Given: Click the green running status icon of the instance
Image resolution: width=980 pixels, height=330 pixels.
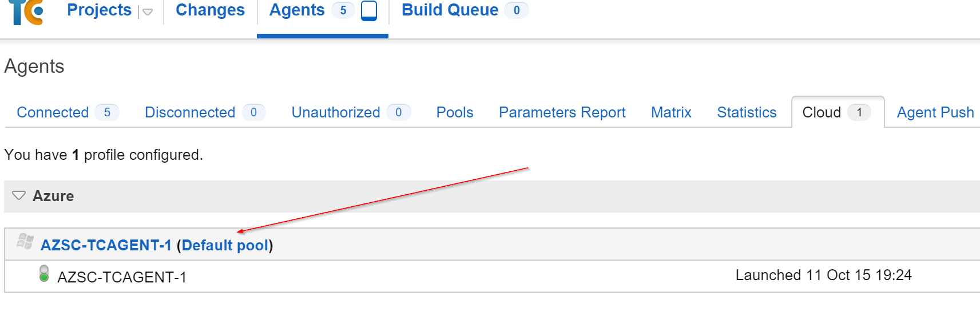Looking at the screenshot, I should point(44,274).
